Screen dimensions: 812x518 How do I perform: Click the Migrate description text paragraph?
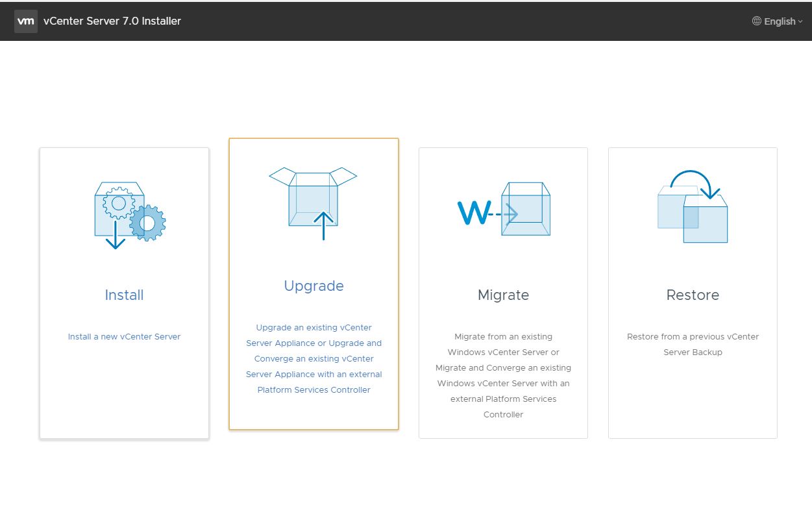[504, 375]
